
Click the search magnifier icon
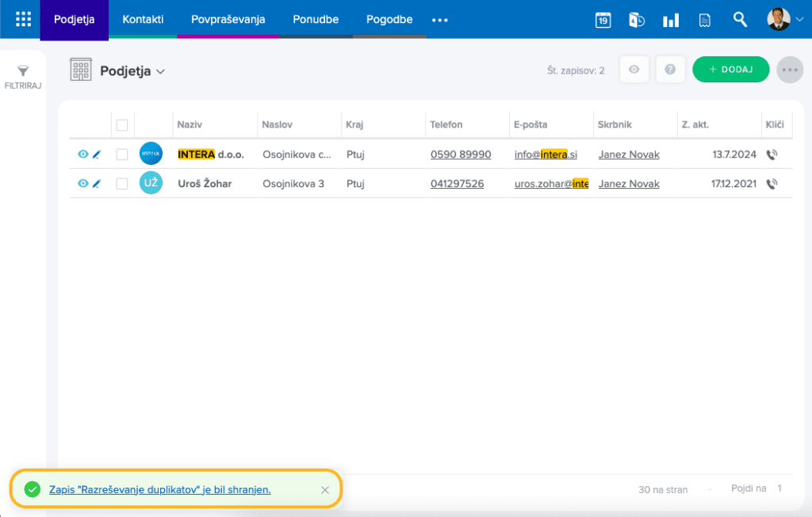(740, 20)
